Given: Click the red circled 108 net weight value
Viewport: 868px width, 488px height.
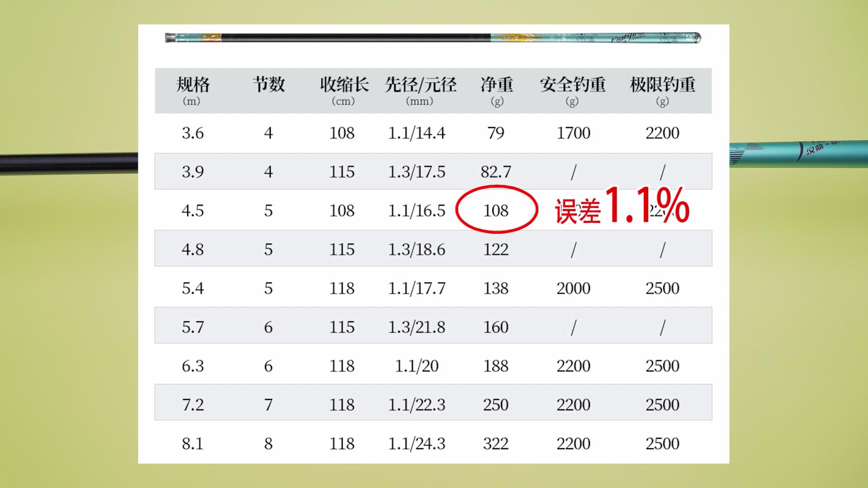Looking at the screenshot, I should [496, 211].
